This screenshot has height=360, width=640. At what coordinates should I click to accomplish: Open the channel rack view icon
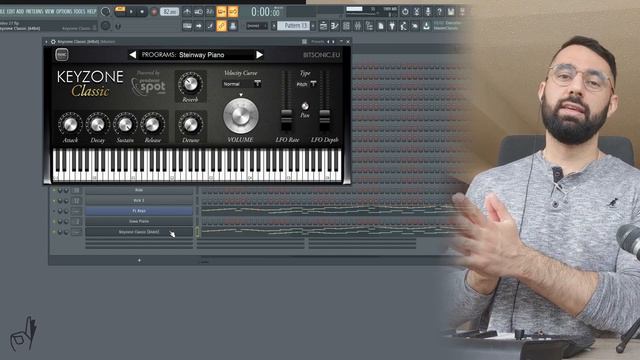346,26
